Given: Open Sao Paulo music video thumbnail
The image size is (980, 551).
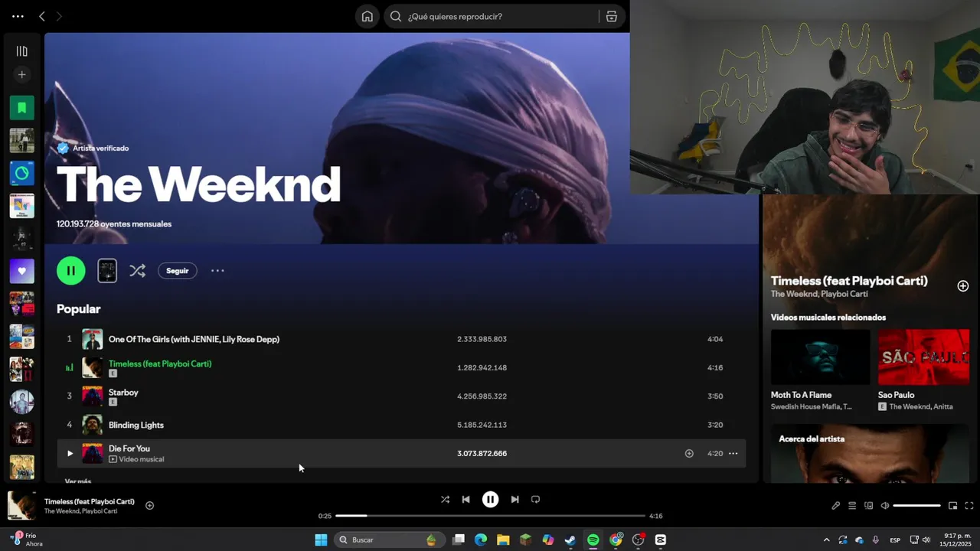Looking at the screenshot, I should (923, 357).
